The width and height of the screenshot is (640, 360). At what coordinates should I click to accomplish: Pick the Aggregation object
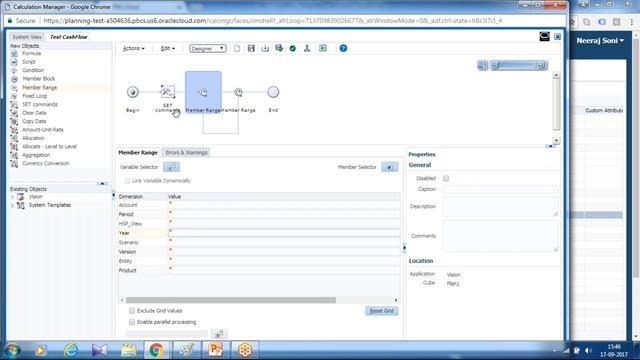click(x=36, y=155)
